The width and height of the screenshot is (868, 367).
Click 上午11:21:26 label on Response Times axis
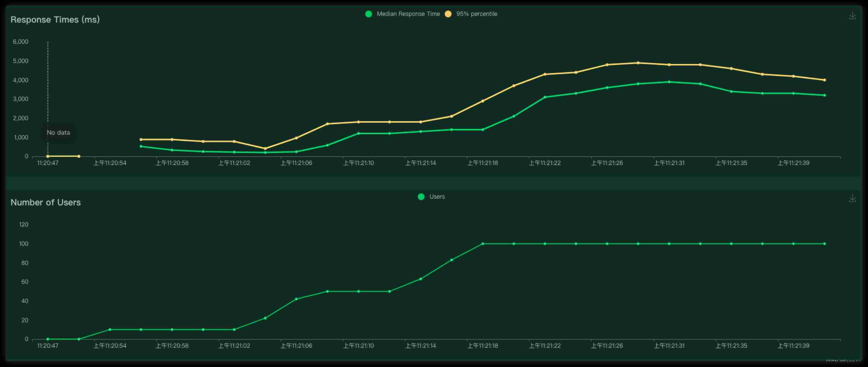click(x=607, y=163)
